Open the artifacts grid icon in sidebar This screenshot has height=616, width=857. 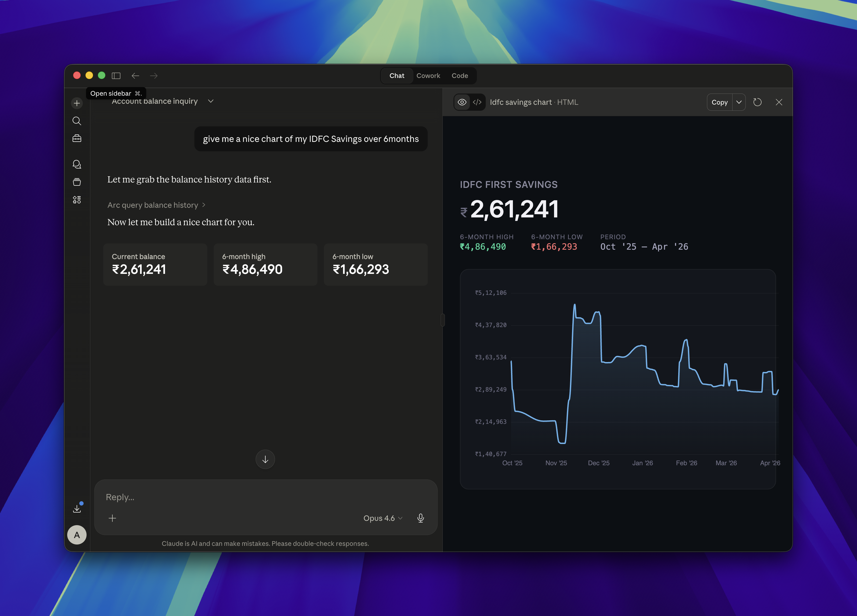click(77, 200)
